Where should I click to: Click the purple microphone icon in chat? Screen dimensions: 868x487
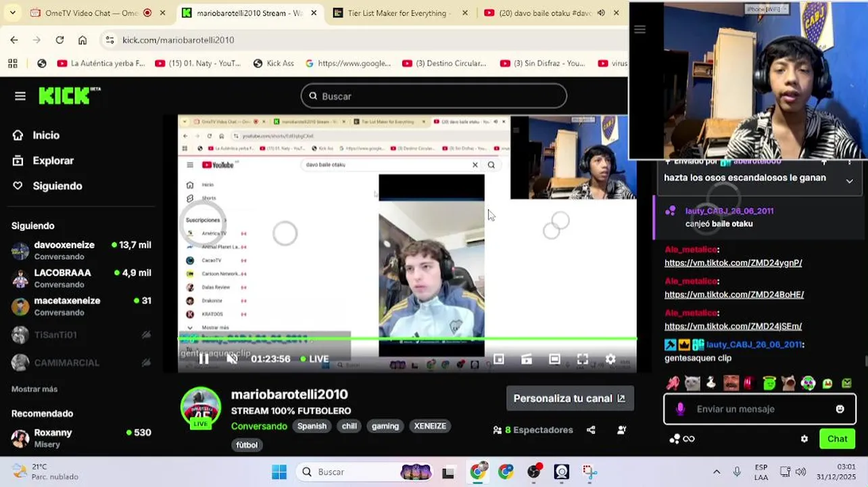coord(680,409)
